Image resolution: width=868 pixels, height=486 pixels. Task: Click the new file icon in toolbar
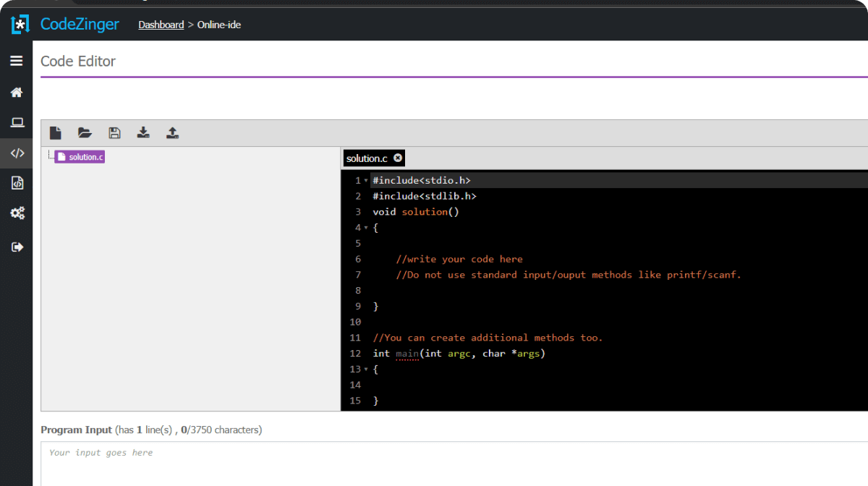(x=56, y=133)
